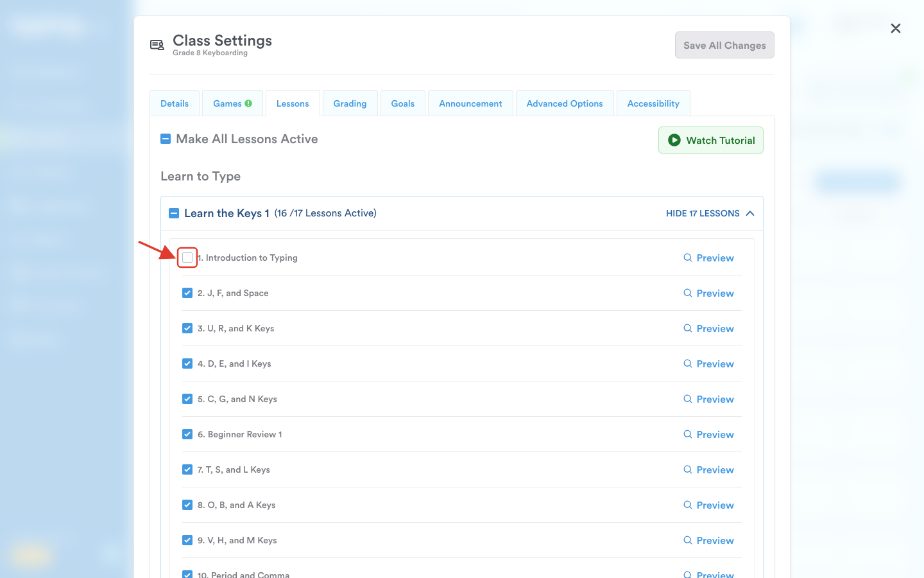Click 'Grade 8 Keyboarding' subtitle

pos(210,53)
